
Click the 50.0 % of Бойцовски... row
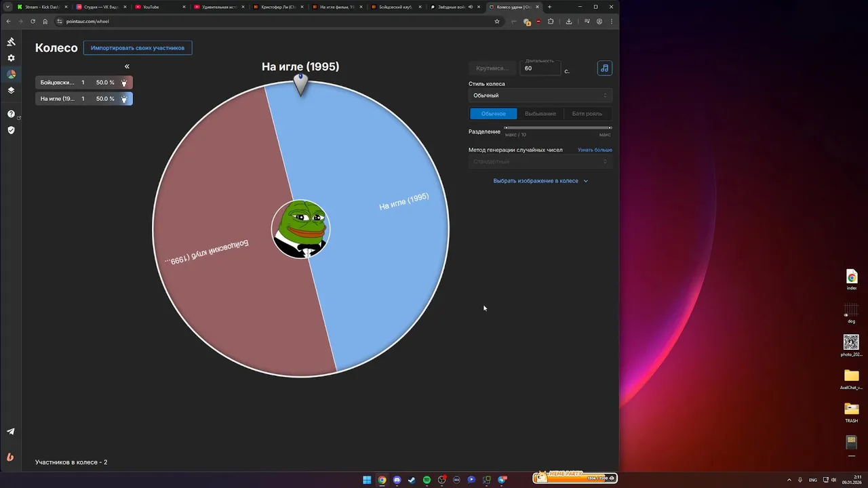coord(105,83)
